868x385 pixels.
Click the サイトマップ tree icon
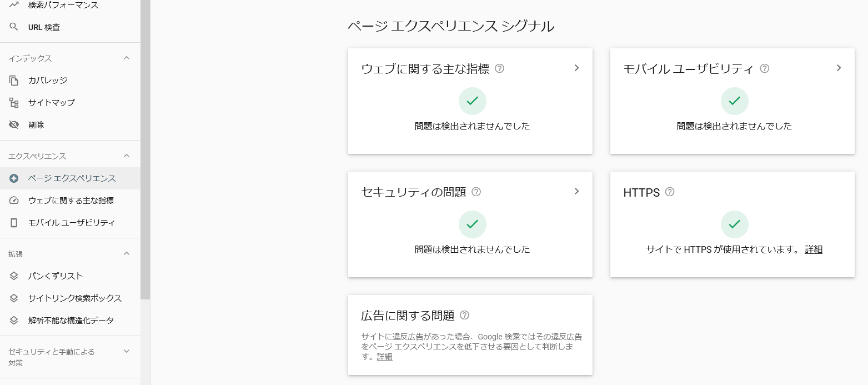point(14,103)
